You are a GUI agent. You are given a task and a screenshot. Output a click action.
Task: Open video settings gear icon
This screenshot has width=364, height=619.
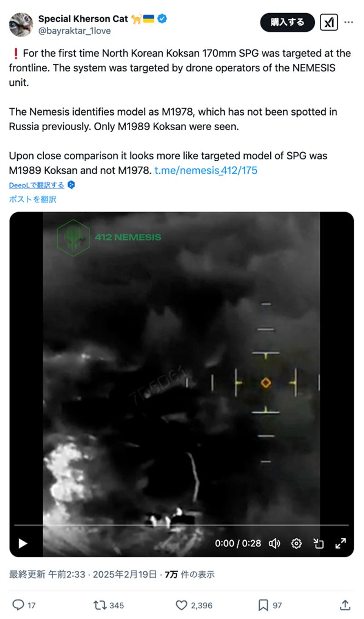pyautogui.click(x=296, y=543)
